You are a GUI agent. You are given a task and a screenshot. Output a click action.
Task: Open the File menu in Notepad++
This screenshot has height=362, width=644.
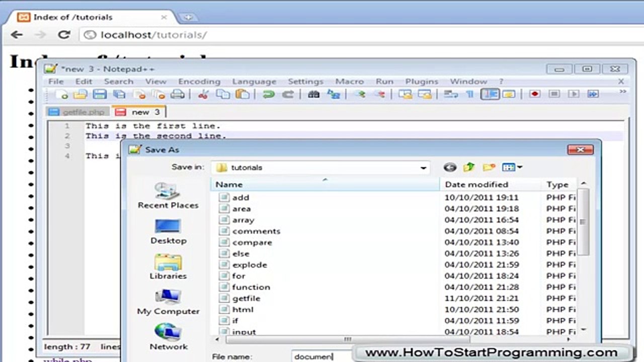tap(56, 81)
